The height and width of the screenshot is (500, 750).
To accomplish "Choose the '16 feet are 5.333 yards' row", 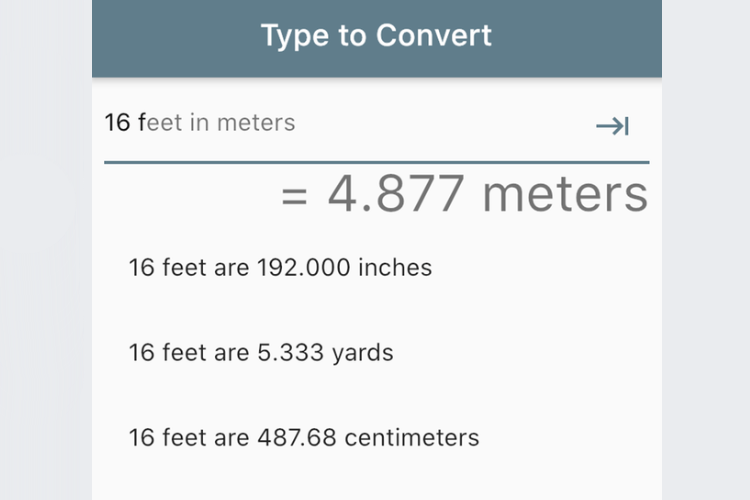I will click(376, 353).
